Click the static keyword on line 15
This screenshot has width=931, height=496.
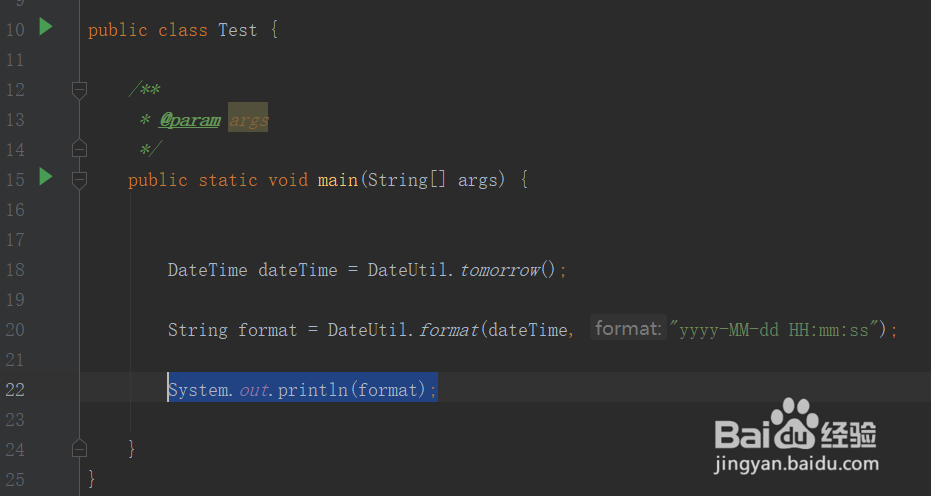click(x=228, y=180)
